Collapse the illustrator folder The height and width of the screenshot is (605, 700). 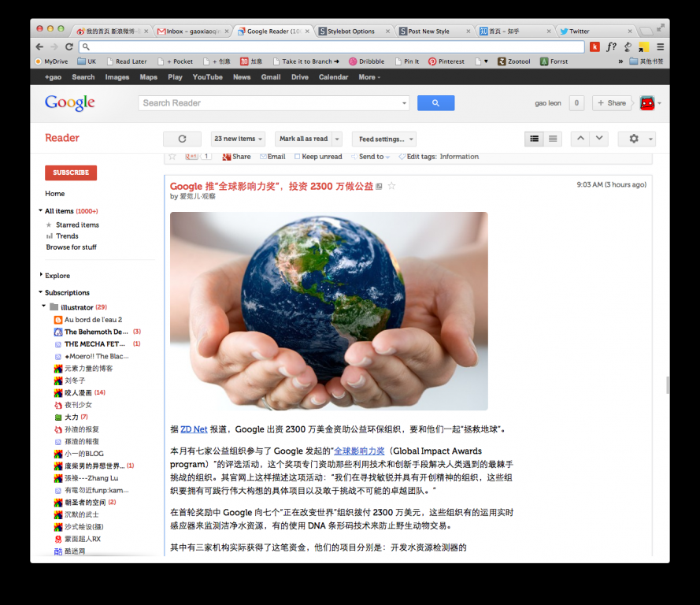(44, 306)
